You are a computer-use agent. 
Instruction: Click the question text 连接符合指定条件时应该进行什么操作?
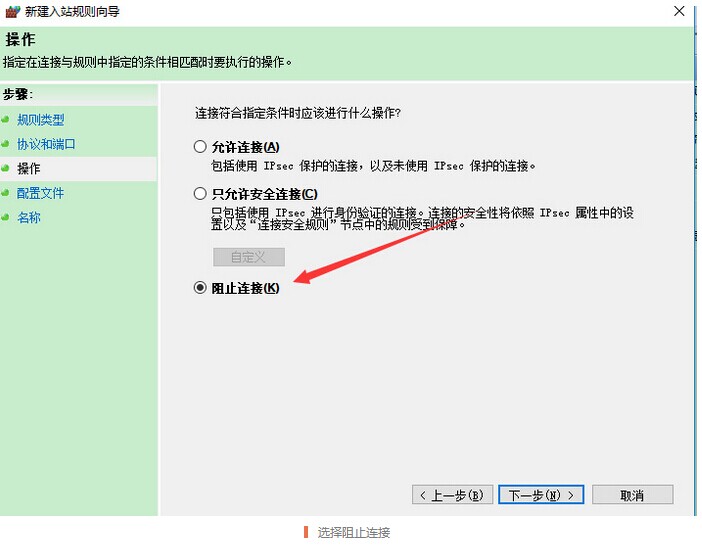pos(298,113)
